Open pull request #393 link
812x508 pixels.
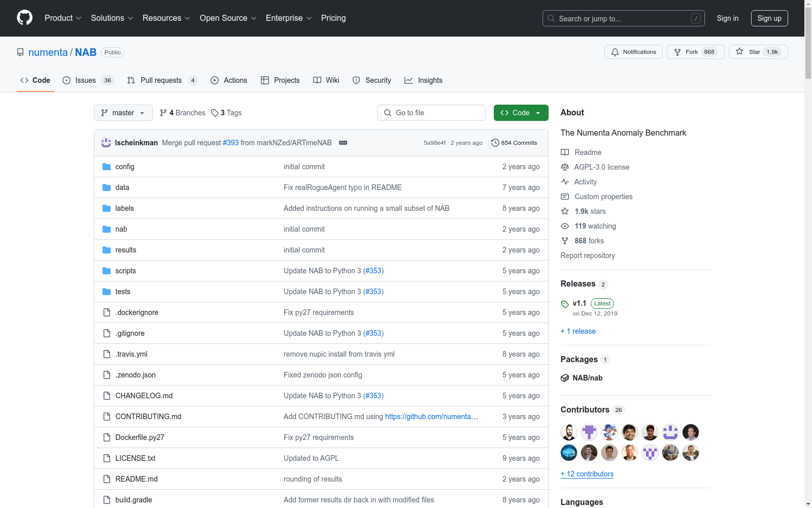230,143
